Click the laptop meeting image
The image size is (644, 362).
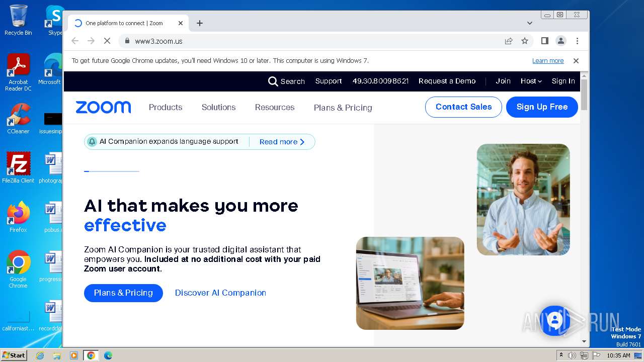click(x=410, y=284)
